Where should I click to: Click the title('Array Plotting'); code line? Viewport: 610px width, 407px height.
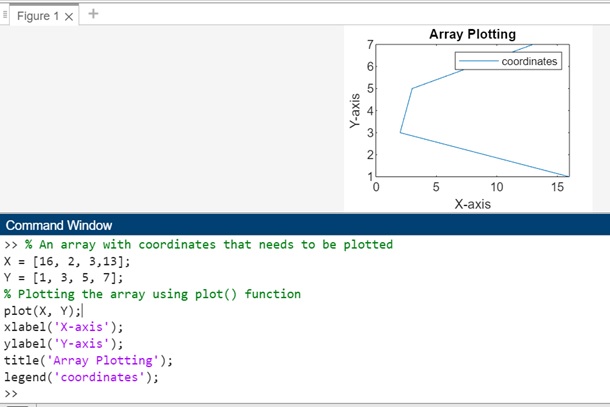[88, 361]
